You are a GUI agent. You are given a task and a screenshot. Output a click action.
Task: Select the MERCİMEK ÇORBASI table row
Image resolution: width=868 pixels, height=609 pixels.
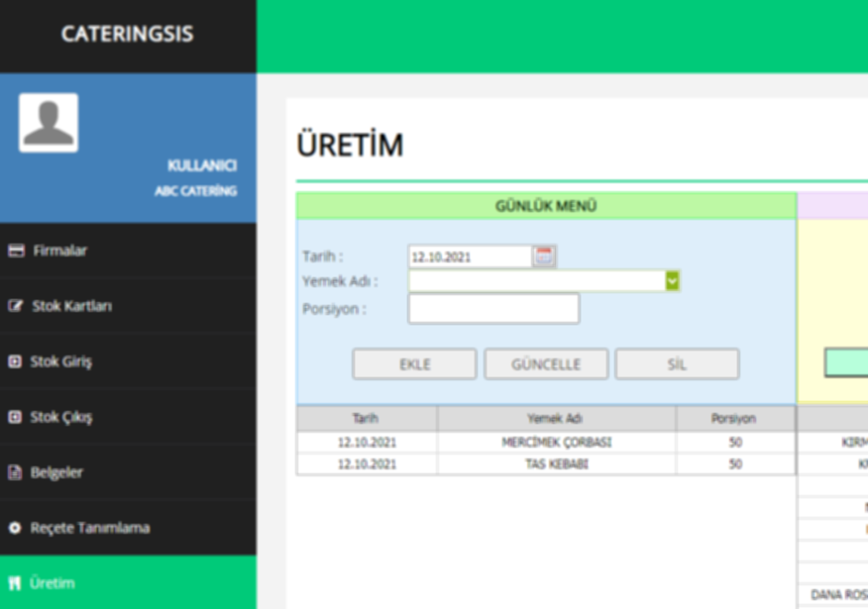556,443
